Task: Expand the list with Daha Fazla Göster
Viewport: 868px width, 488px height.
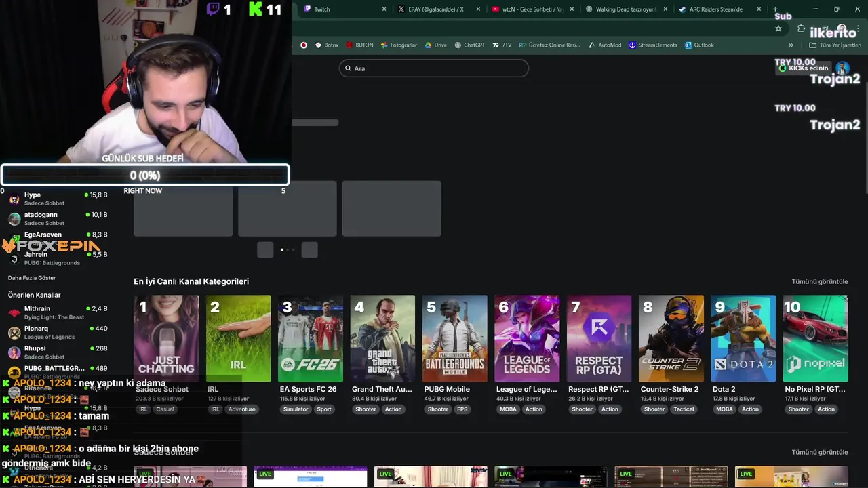Action: click(x=32, y=278)
